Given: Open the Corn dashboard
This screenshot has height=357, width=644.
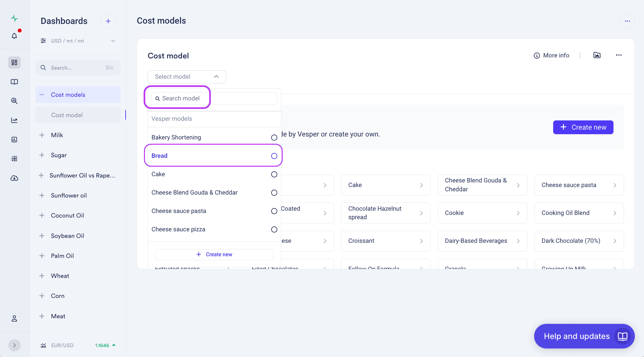Looking at the screenshot, I should [x=58, y=296].
